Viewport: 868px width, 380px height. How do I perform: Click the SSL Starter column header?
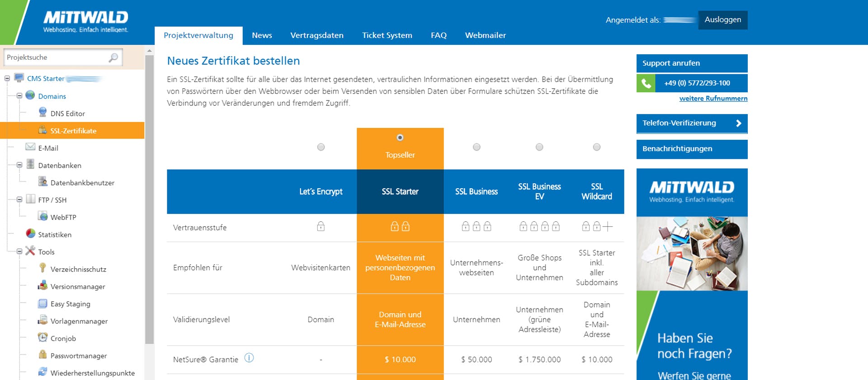coord(400,191)
